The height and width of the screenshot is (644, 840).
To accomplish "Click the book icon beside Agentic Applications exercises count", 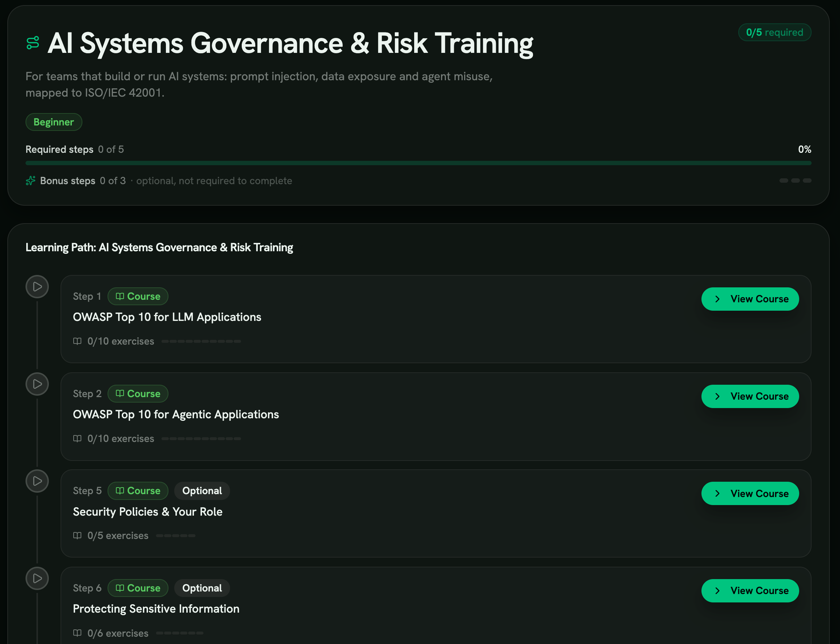I will click(77, 439).
